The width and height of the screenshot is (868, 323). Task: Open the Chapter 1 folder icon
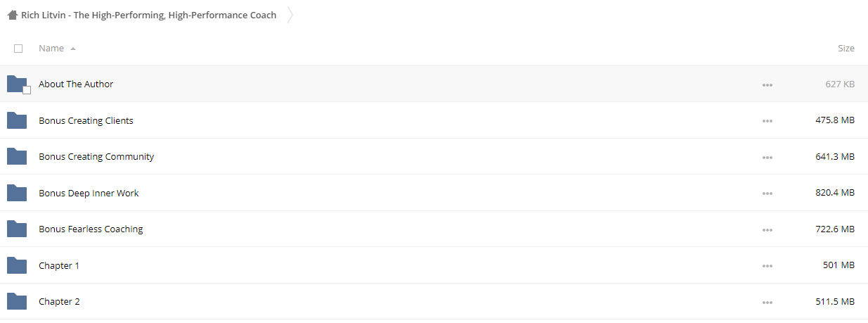[17, 265]
